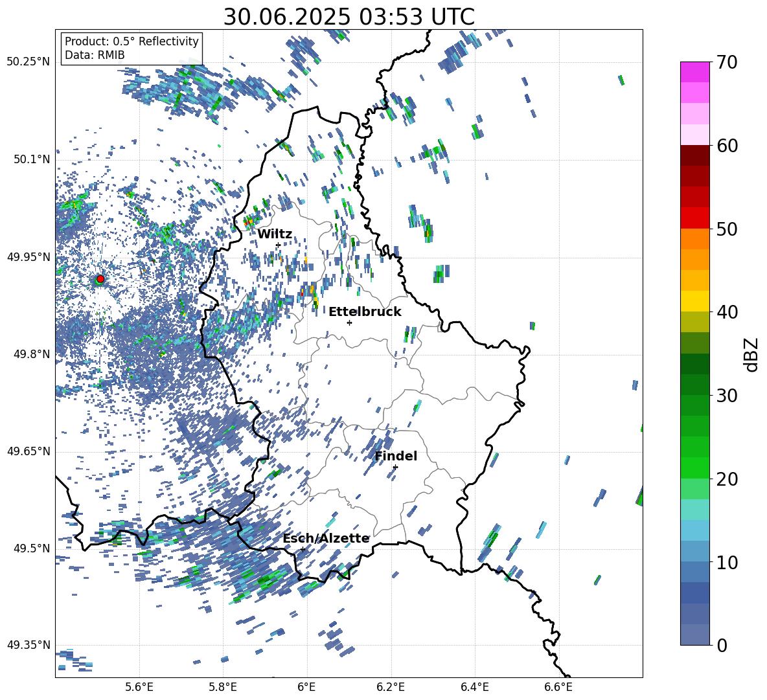Click the 50.25°N latitude label
The width and height of the screenshot is (767, 700).
[x=29, y=62]
